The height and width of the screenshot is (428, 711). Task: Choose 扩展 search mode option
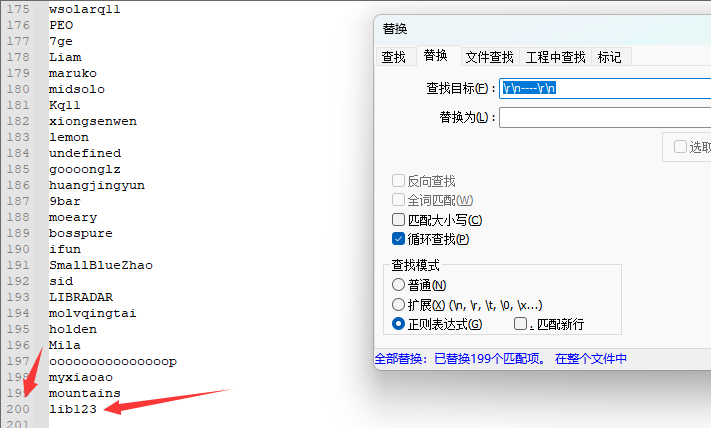pyautogui.click(x=399, y=305)
